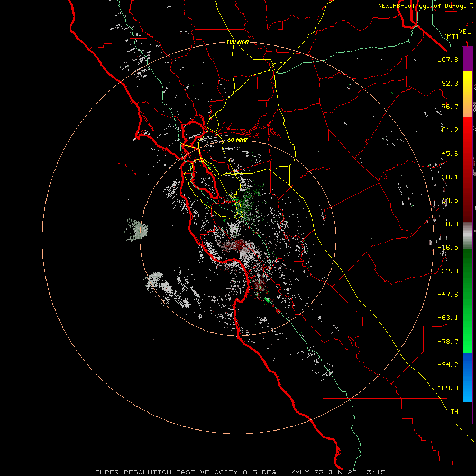Select the -16.5 legend value

pos(448,248)
